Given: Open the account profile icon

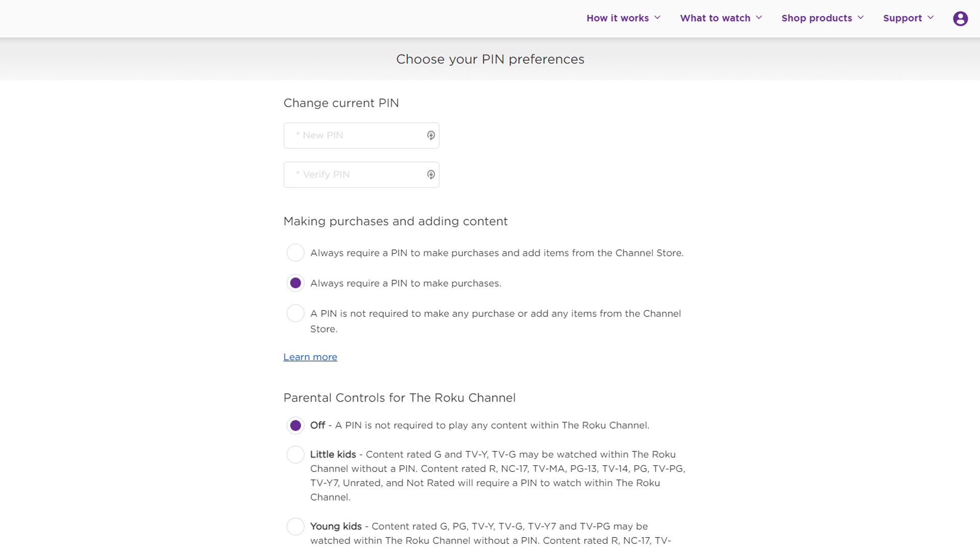Looking at the screenshot, I should [960, 19].
